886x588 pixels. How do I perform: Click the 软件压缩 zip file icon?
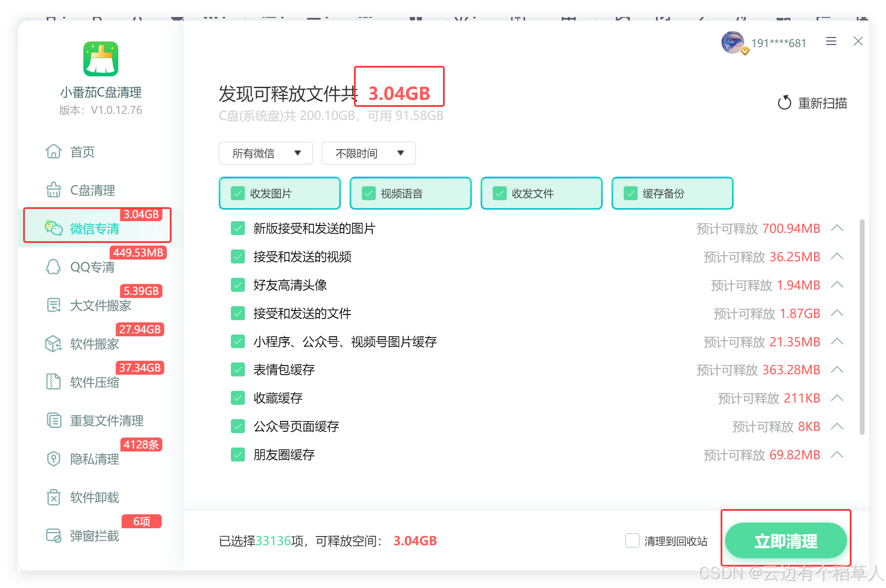[53, 382]
